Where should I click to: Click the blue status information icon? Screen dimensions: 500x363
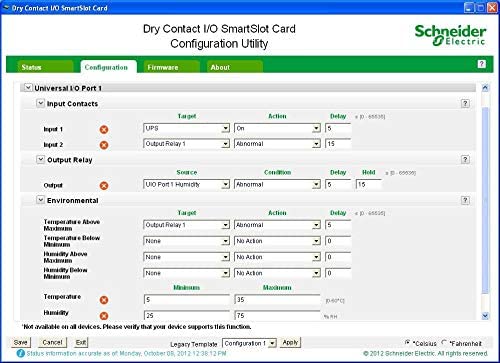coord(20,353)
